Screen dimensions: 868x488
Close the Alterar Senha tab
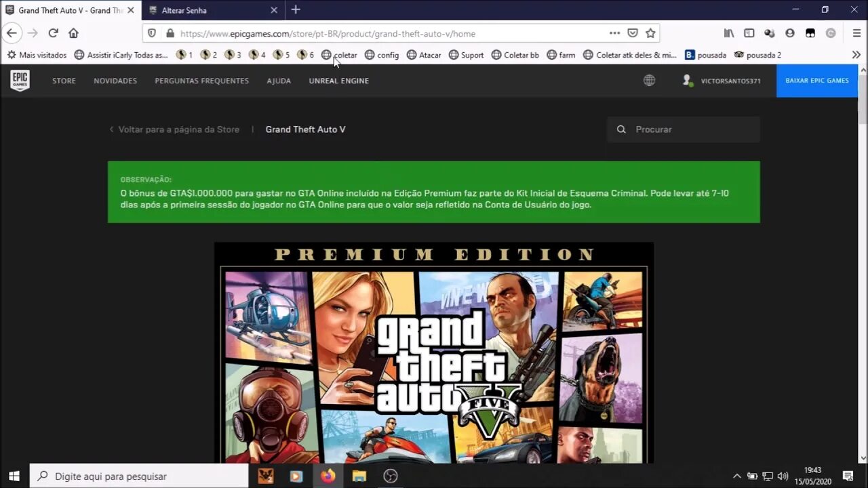click(274, 10)
